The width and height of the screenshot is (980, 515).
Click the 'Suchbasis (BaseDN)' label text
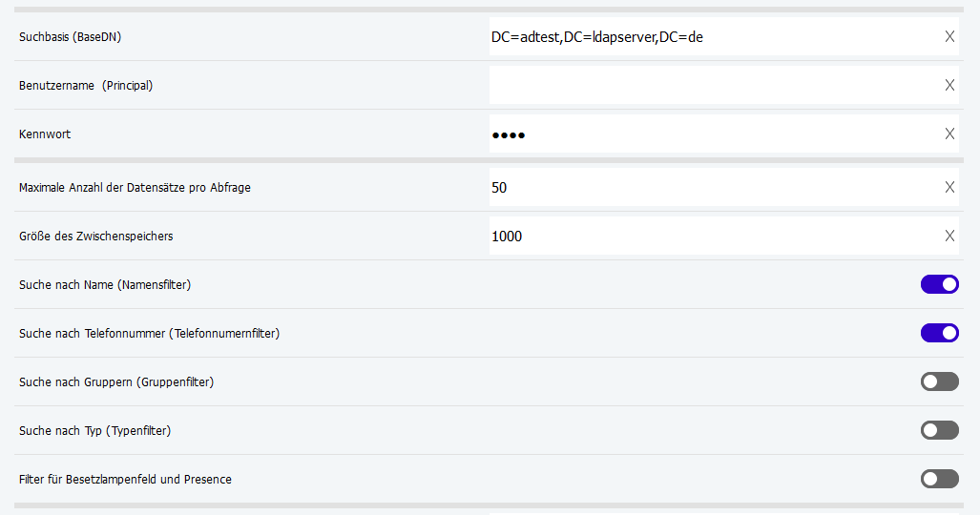(70, 37)
